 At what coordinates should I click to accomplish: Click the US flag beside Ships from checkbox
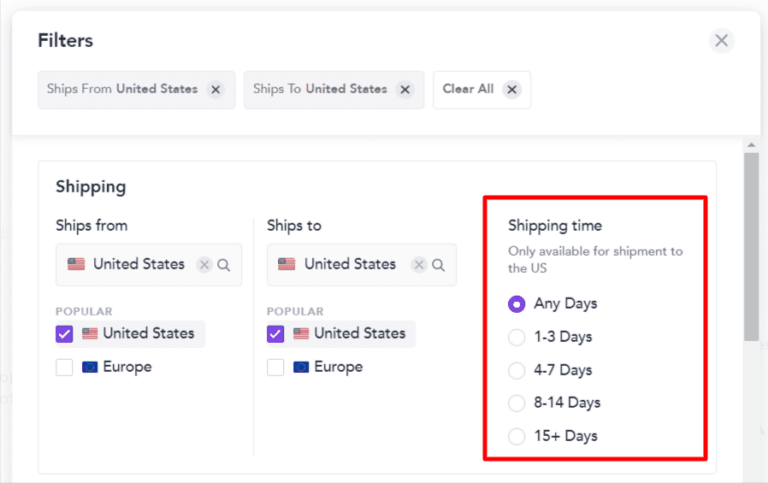[90, 334]
